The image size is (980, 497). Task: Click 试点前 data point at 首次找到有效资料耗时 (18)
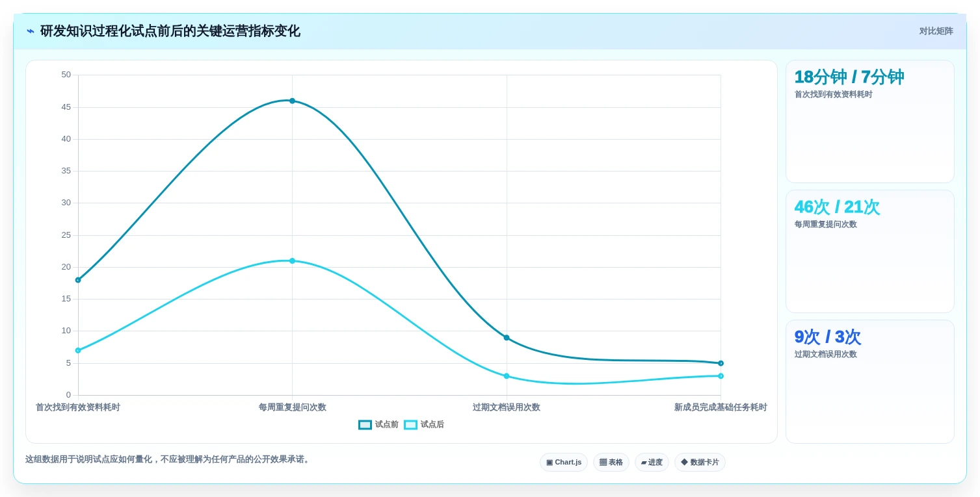pyautogui.click(x=78, y=280)
